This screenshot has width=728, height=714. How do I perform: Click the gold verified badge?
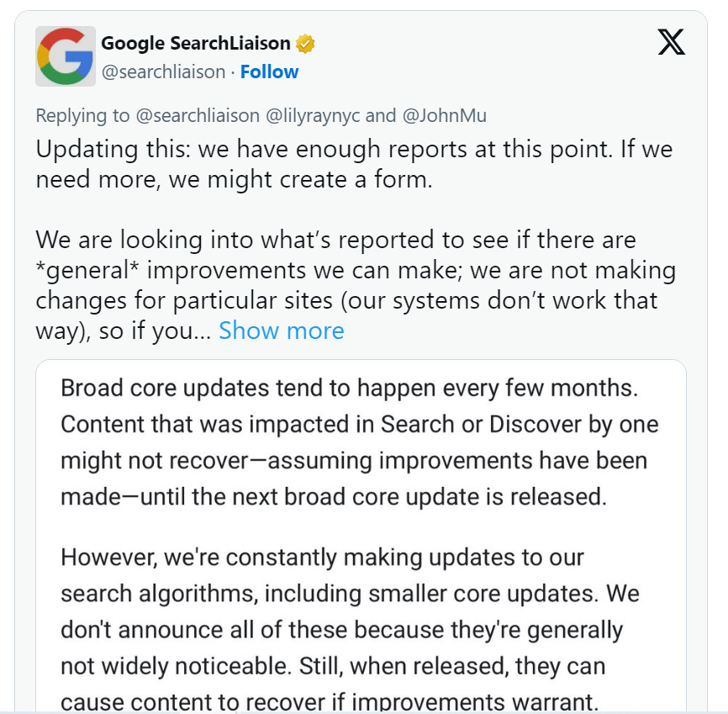pyautogui.click(x=305, y=44)
